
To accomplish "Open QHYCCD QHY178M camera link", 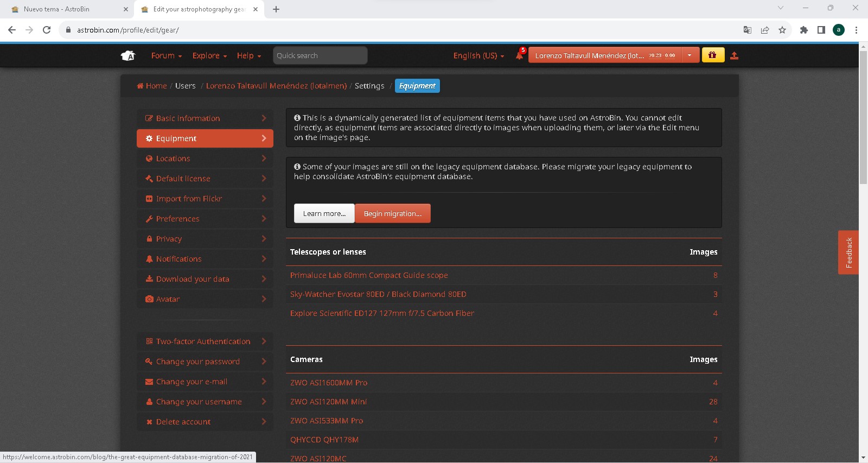I will coord(324,440).
